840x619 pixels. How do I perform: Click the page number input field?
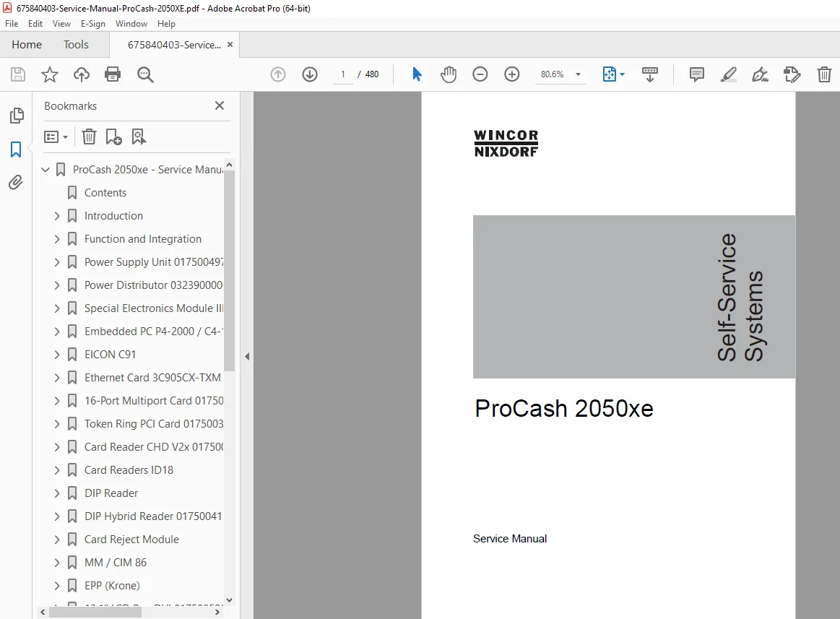343,74
